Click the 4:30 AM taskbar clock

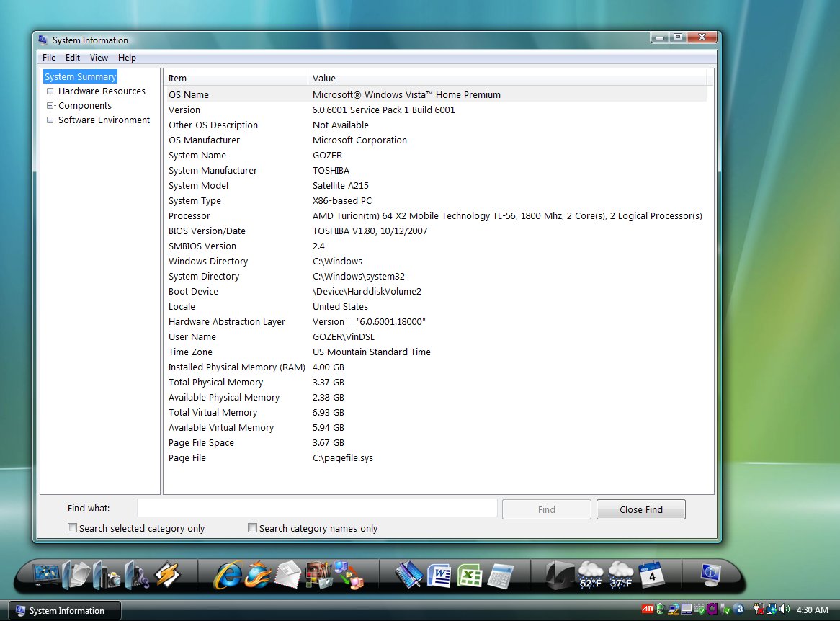813,609
